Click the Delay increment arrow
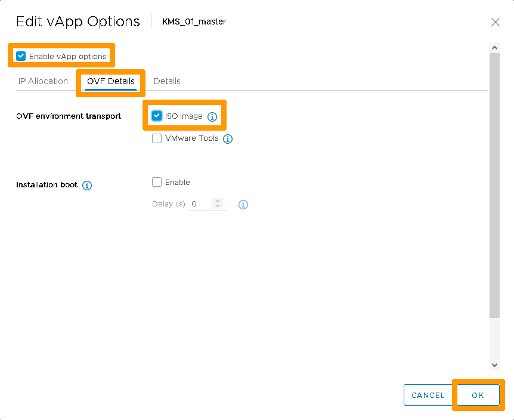This screenshot has width=514, height=420. click(x=218, y=201)
